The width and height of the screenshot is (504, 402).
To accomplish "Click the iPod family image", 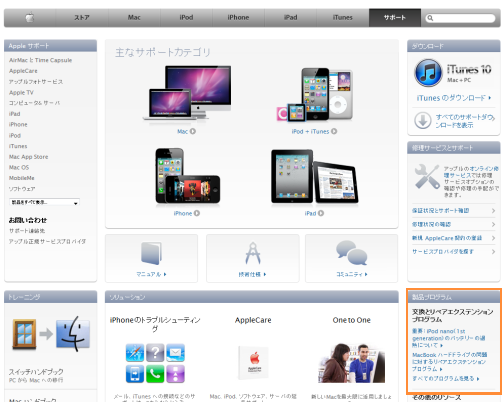I will (x=315, y=95).
